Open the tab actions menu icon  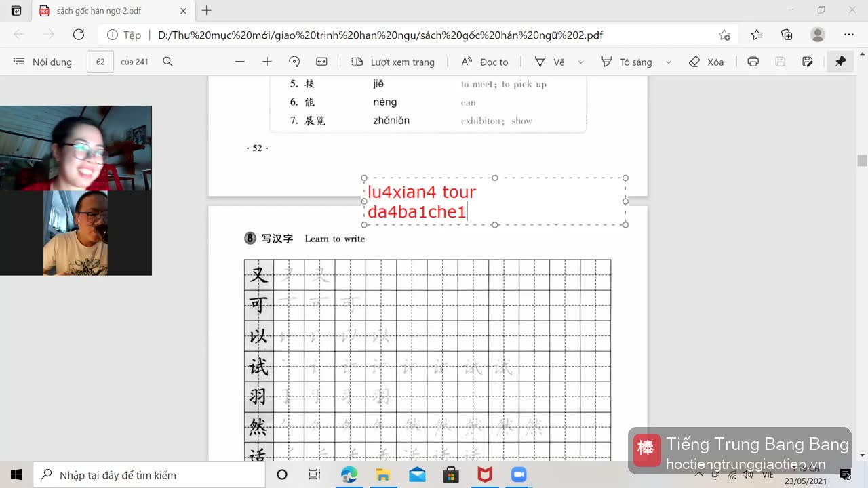16,10
